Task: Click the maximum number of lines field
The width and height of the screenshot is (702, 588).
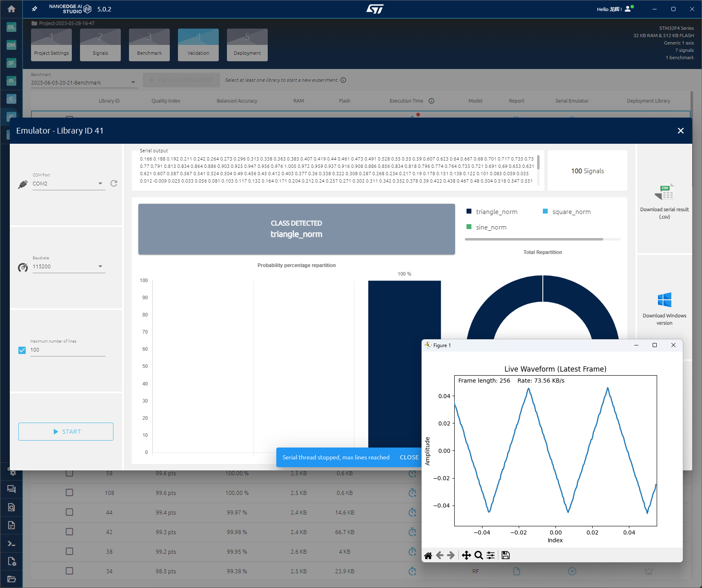Action: pos(68,350)
